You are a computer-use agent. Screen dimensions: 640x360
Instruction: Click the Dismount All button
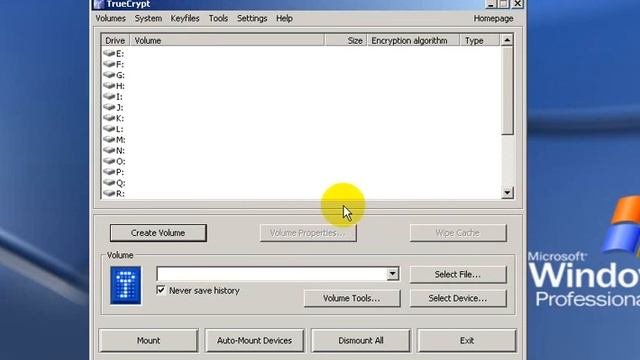pyautogui.click(x=360, y=340)
